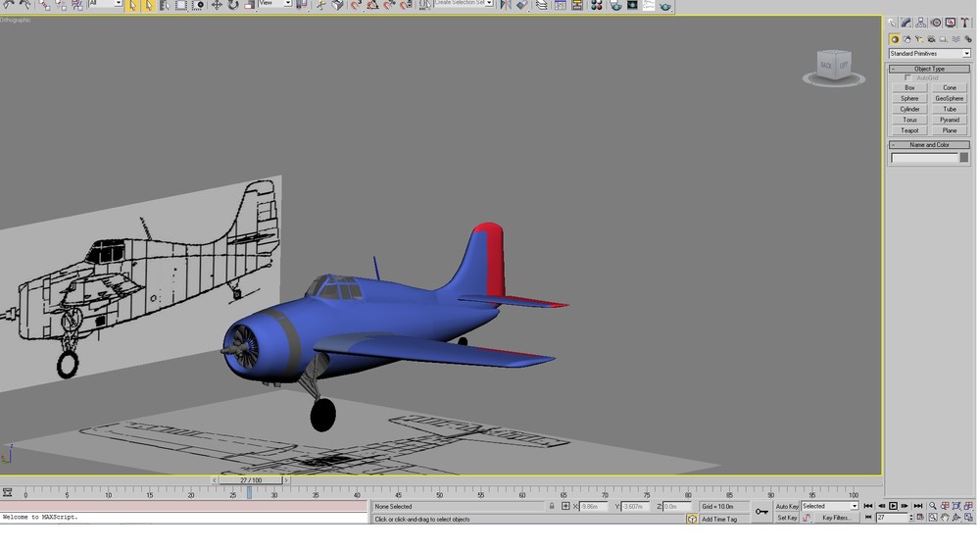The width and height of the screenshot is (980, 551).
Task: Click the Box primitive button
Action: coord(909,88)
